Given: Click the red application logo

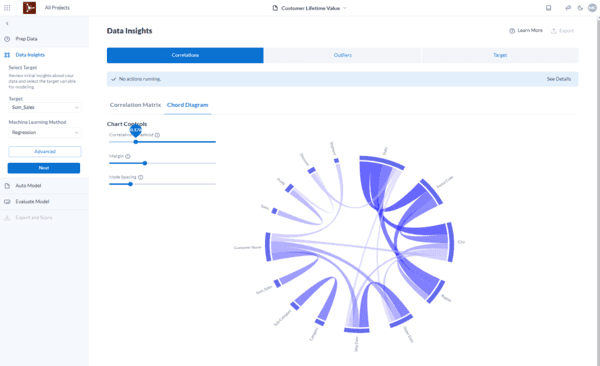Looking at the screenshot, I should click(x=29, y=8).
